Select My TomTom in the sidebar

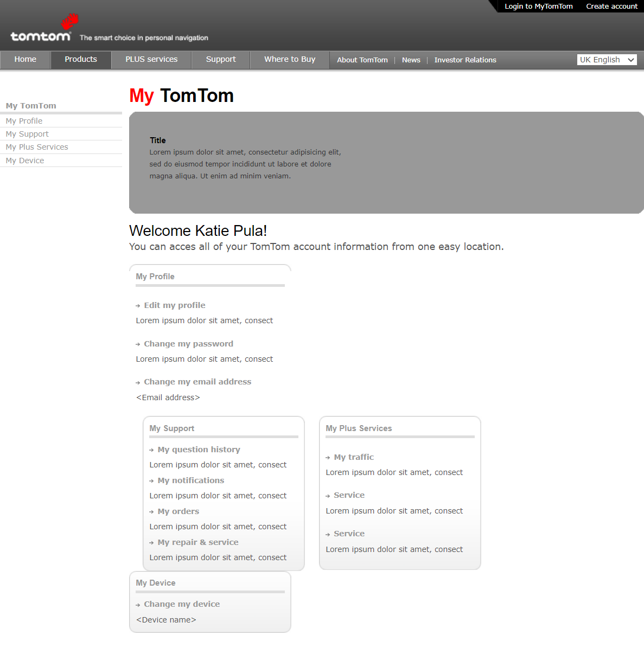(31, 106)
